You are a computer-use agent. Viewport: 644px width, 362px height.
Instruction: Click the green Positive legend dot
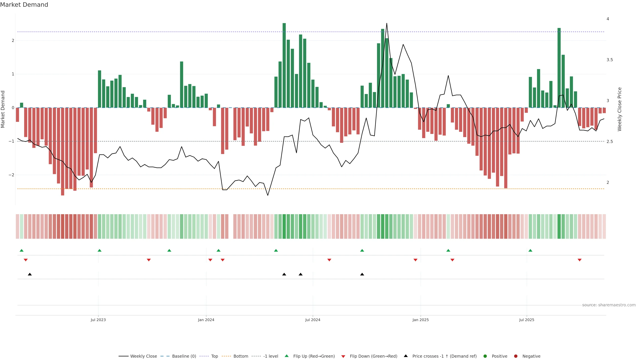485,356
